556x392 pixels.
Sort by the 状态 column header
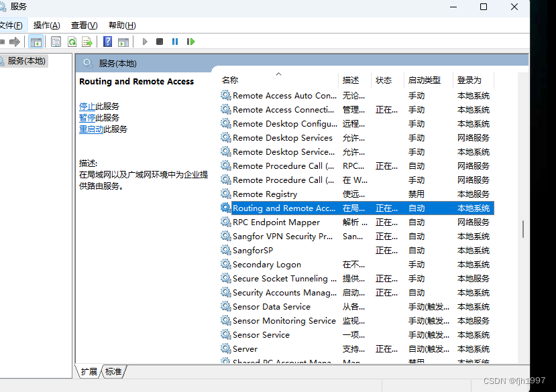click(388, 80)
